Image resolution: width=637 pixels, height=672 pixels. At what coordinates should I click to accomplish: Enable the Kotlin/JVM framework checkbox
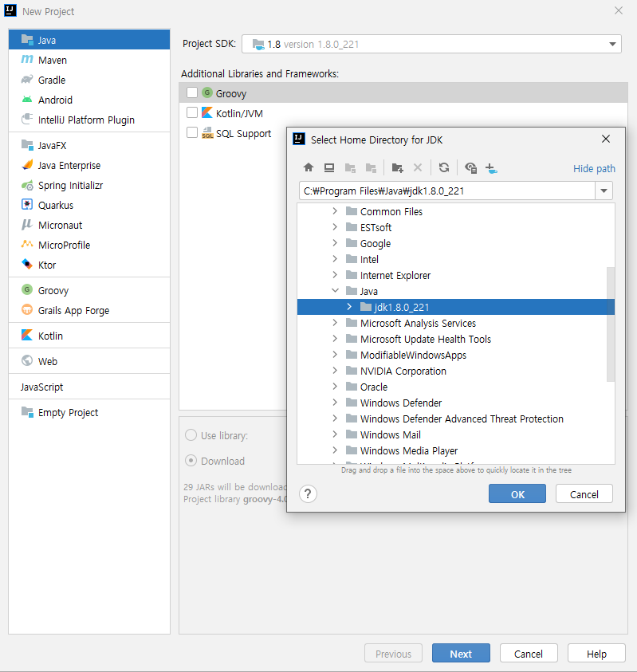point(192,112)
